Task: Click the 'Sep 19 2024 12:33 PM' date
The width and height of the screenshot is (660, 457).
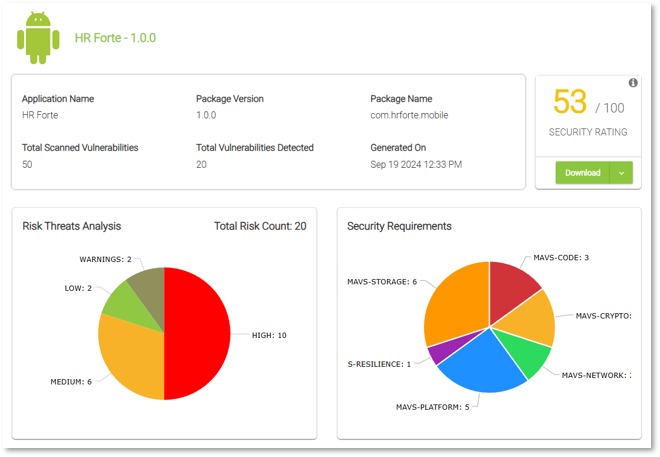Action: coord(416,164)
